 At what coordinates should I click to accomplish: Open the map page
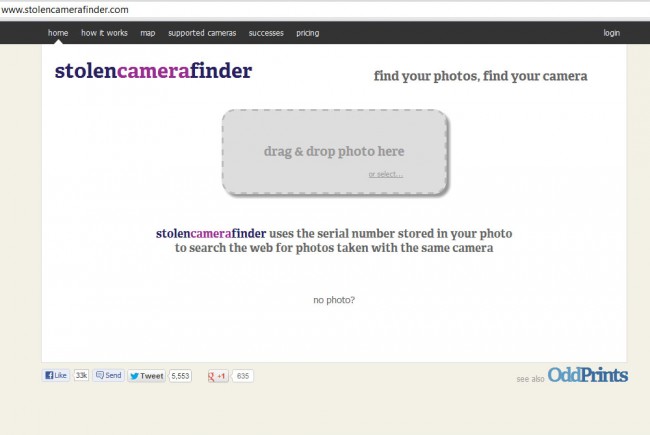coord(148,33)
